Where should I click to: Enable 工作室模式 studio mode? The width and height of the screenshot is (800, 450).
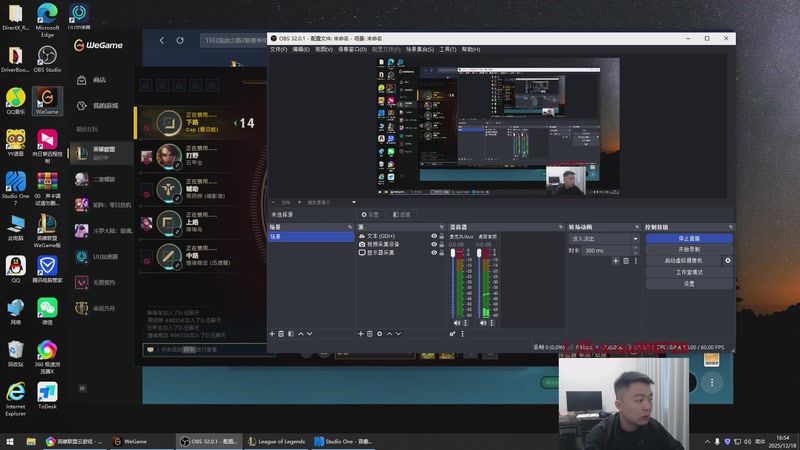click(689, 272)
